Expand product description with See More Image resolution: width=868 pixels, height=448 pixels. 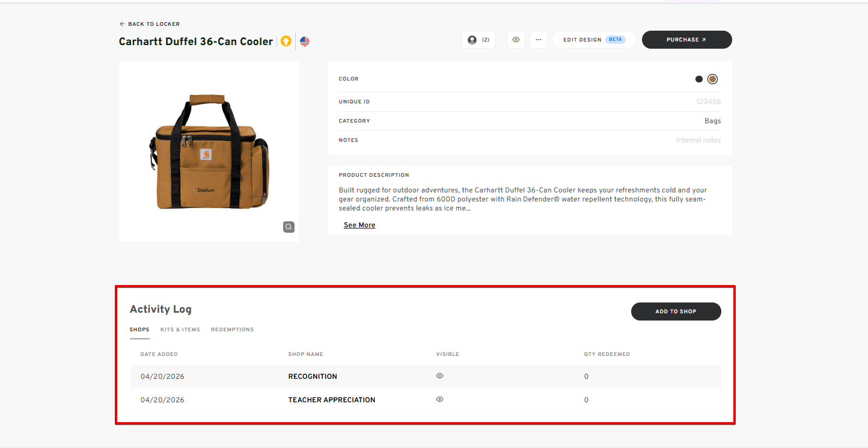coord(359,225)
